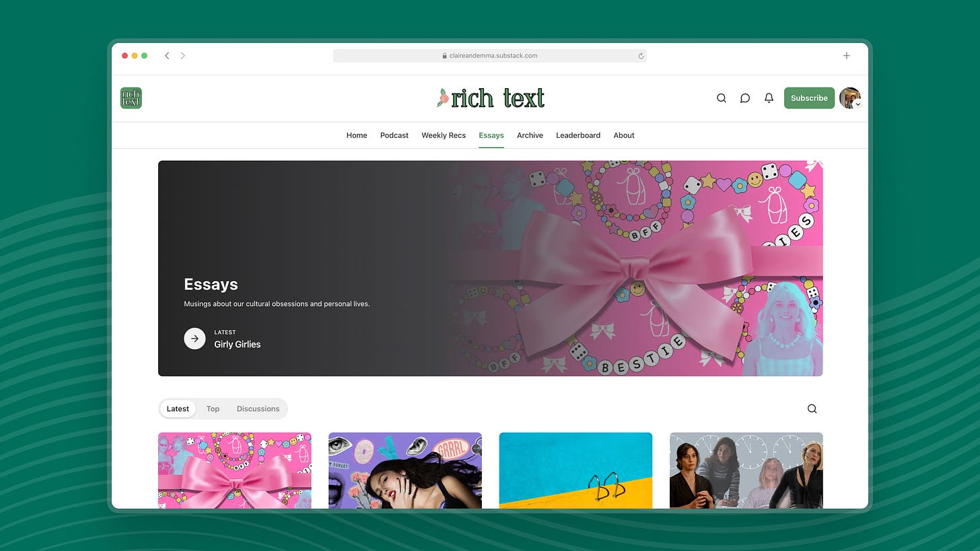Screen dimensions: 980x551
Task: Click the Essays banner heading
Action: [x=211, y=285]
